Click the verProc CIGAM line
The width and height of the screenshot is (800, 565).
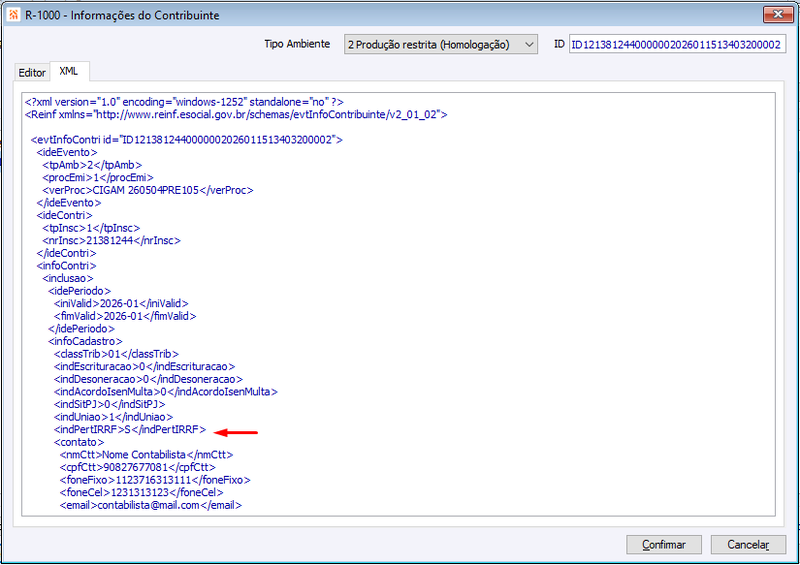point(148,190)
